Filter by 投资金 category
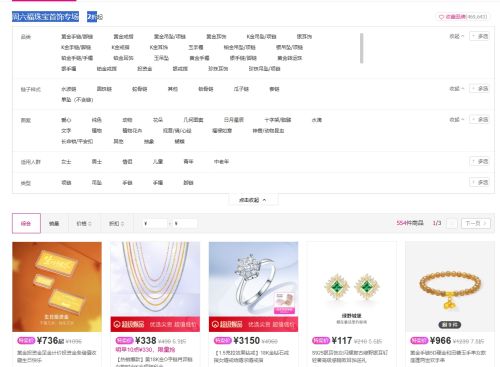The width and height of the screenshot is (500, 367). point(145,69)
